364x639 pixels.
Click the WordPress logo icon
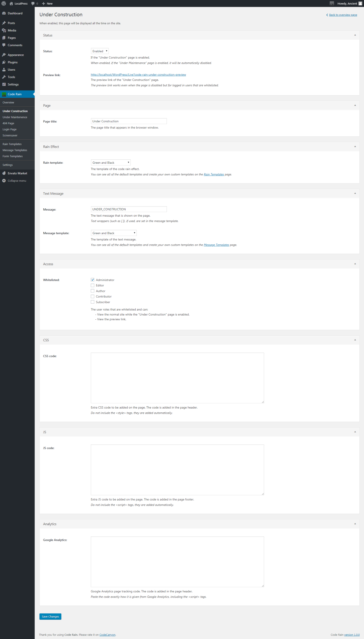click(x=4, y=3)
